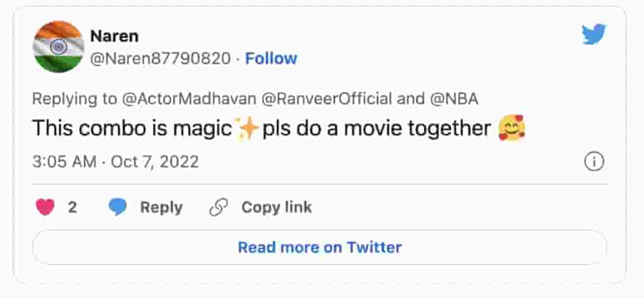Open the tweet info circle icon

594,162
